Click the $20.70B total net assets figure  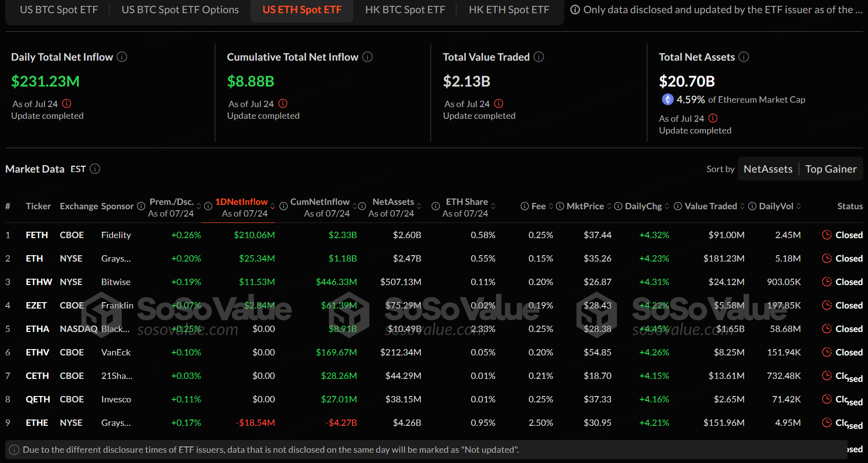pos(687,81)
